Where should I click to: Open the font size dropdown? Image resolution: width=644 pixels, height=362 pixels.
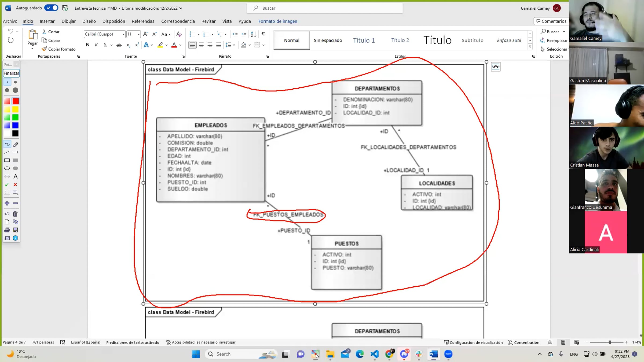pos(138,34)
